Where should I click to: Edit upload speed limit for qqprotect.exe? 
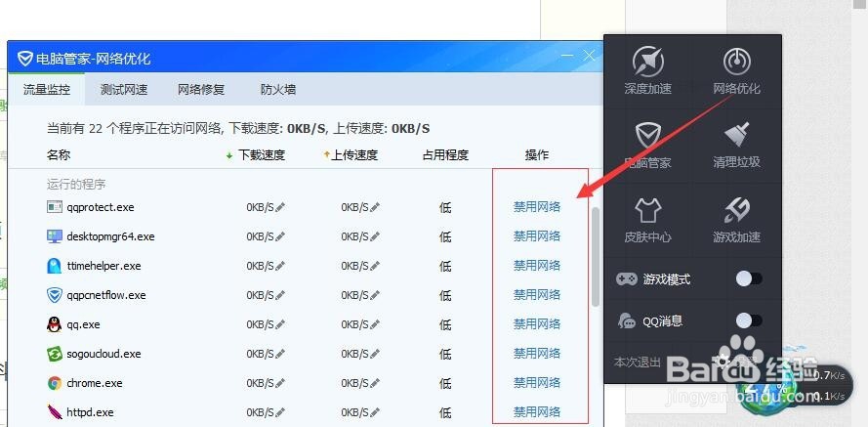pos(375,207)
